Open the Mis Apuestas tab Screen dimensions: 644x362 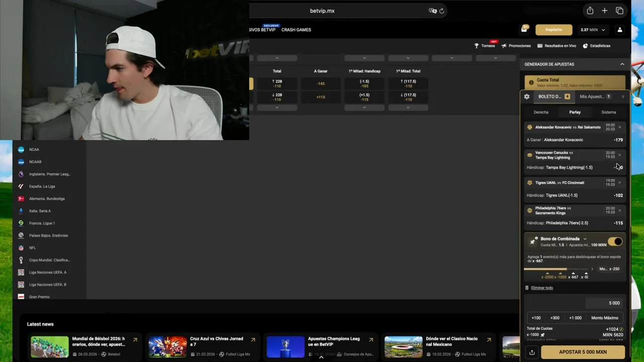(x=595, y=97)
